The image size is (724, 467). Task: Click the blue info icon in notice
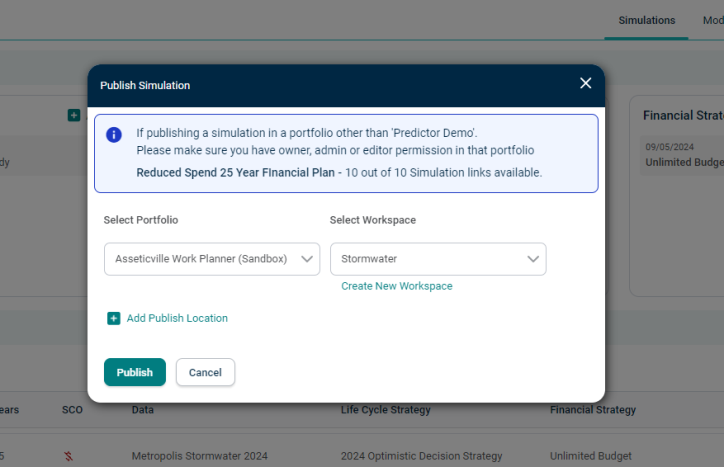click(x=114, y=135)
